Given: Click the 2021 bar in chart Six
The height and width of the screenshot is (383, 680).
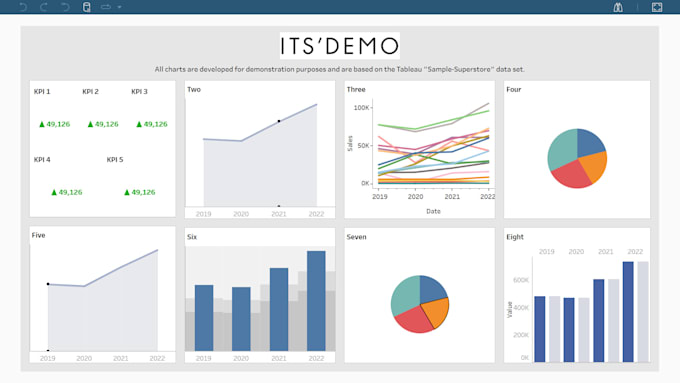Looking at the screenshot, I should 279,309.
